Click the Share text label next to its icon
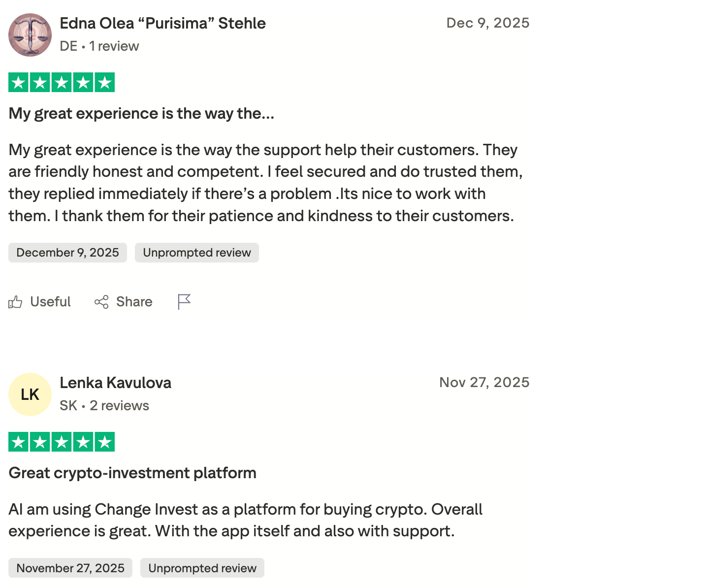Screen dimensions: 707x588 click(134, 302)
